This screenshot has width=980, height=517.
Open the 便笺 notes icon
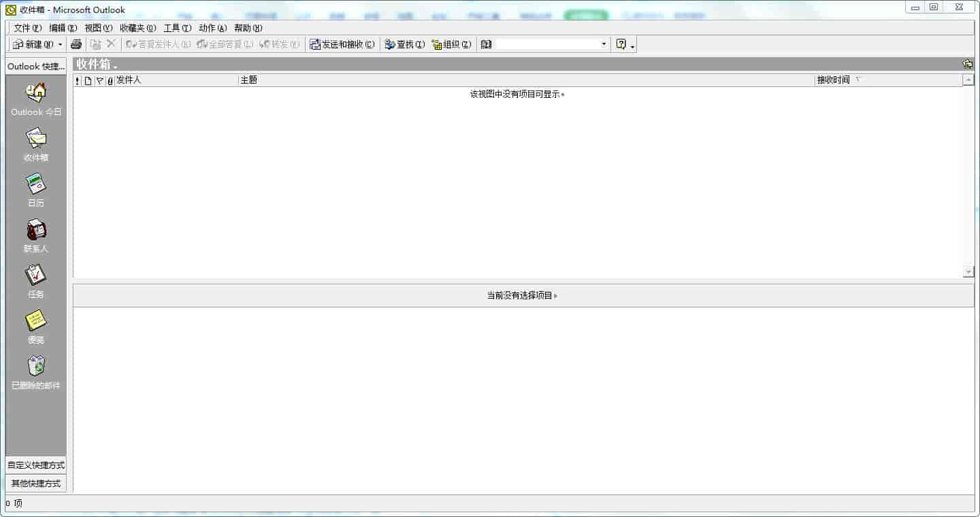click(x=36, y=320)
